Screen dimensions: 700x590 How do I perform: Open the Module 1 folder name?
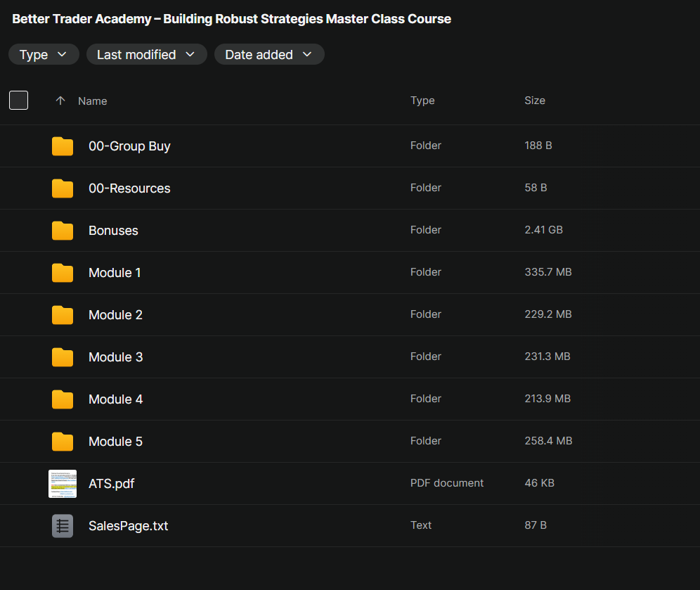pos(115,272)
